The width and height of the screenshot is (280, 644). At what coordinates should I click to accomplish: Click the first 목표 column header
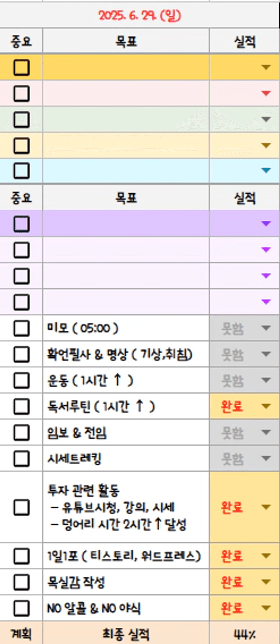pyautogui.click(x=126, y=41)
